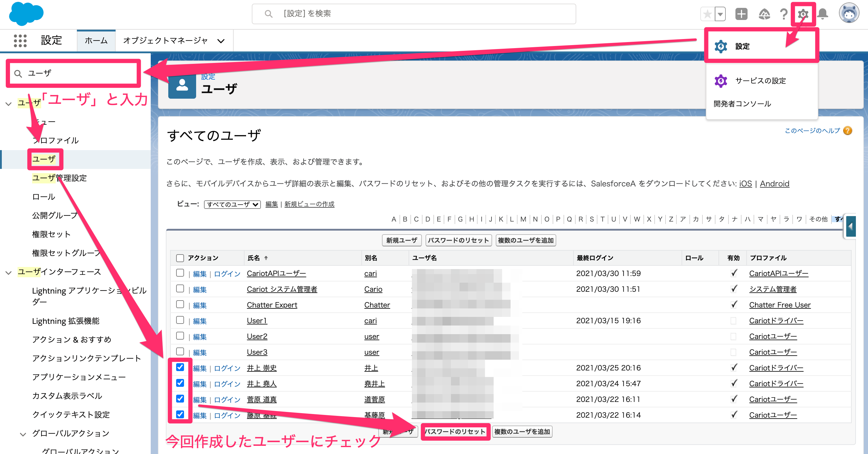Filter users by letter K
868x454 pixels.
[501, 219]
